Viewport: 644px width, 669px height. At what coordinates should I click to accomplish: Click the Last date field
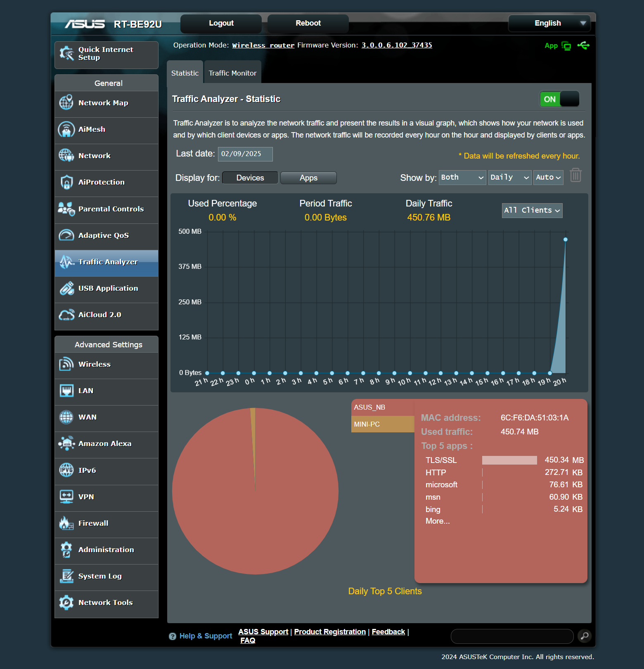pos(245,154)
